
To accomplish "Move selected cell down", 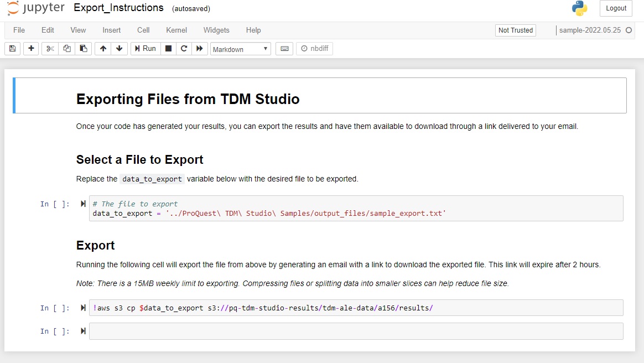I will [x=119, y=49].
